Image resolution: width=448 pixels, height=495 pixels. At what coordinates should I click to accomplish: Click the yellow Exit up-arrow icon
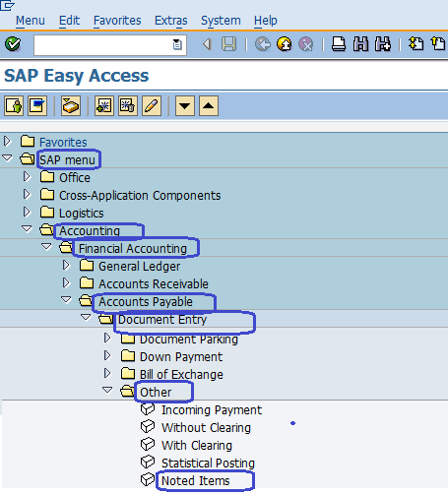(x=285, y=44)
